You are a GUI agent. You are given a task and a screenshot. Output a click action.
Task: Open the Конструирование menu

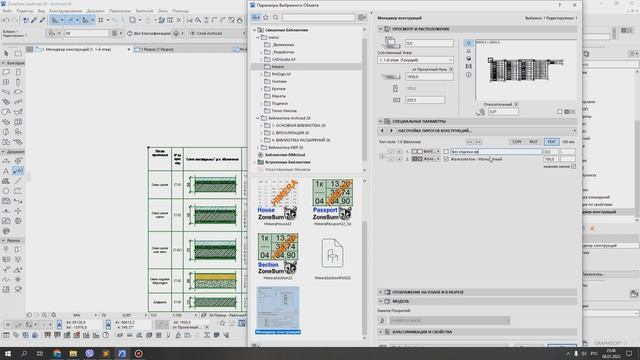[65, 11]
